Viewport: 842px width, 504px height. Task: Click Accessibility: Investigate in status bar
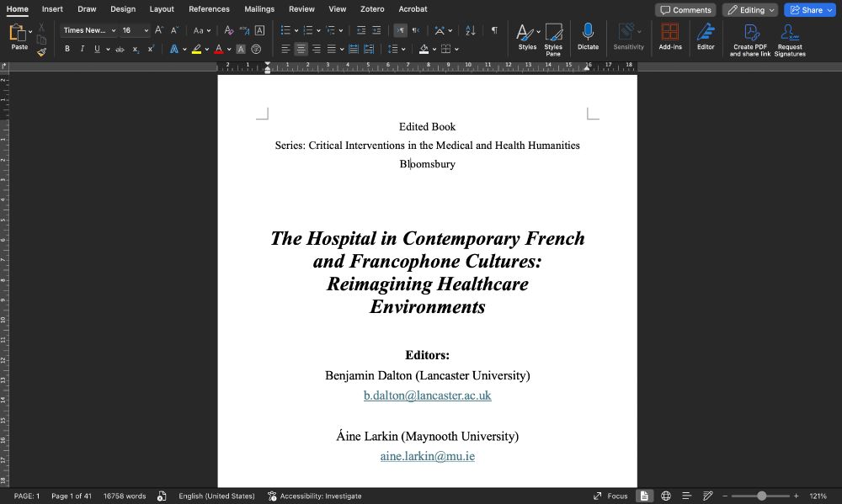[315, 496]
